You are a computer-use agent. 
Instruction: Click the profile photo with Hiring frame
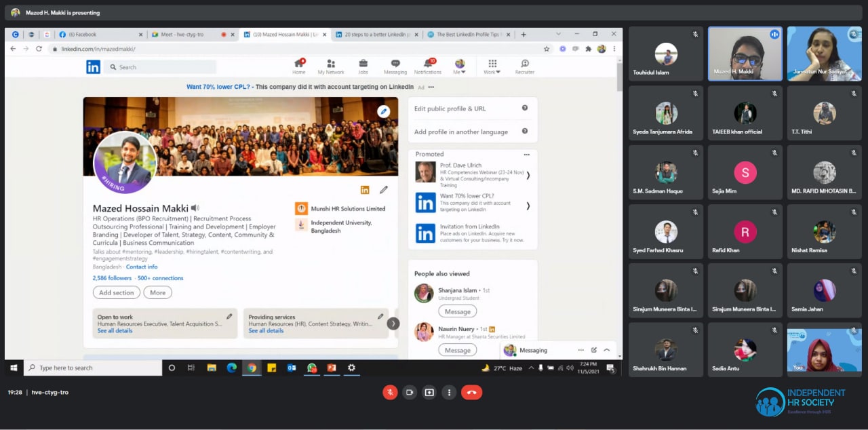(125, 163)
